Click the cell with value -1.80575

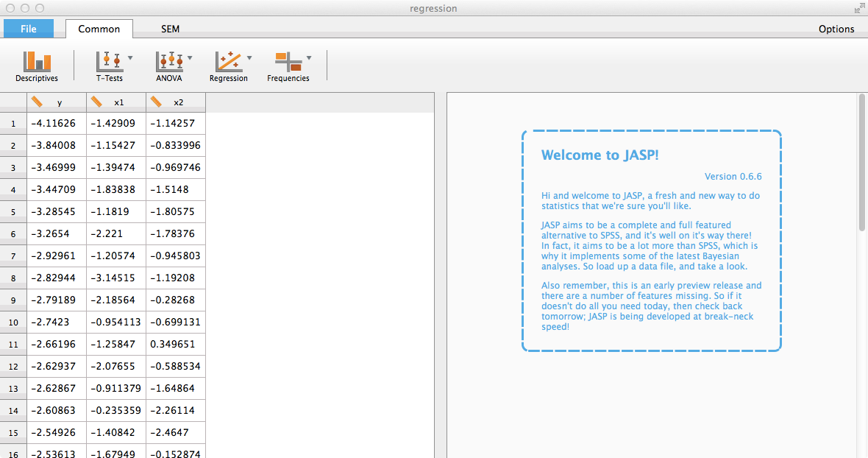point(176,212)
